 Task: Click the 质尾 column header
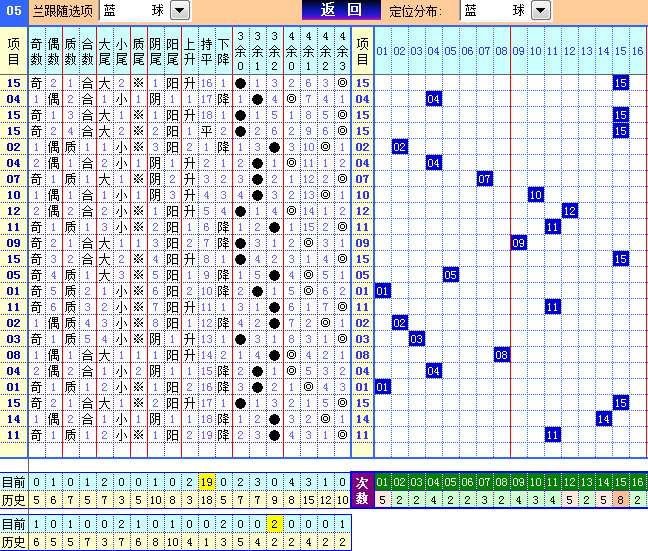coord(138,51)
